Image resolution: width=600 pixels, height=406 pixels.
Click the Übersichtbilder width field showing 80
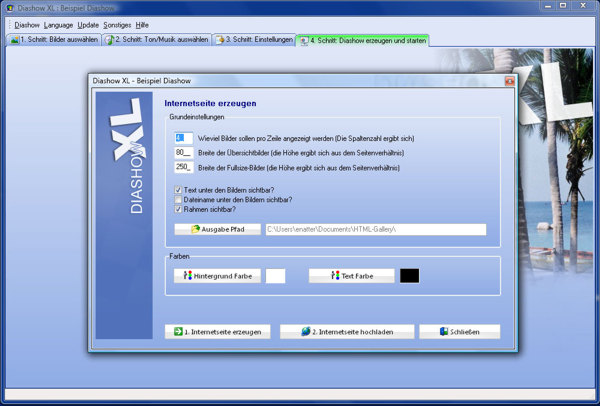pyautogui.click(x=184, y=153)
